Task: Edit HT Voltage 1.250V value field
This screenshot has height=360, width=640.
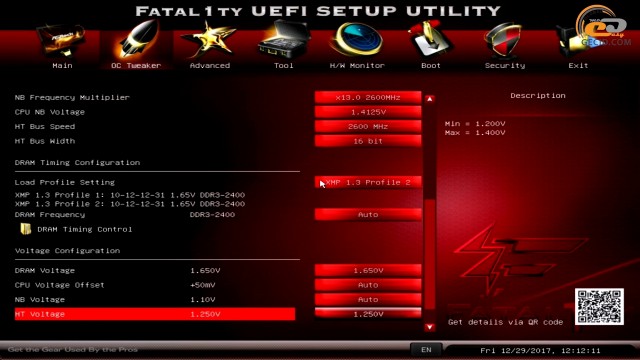Action: coord(368,314)
